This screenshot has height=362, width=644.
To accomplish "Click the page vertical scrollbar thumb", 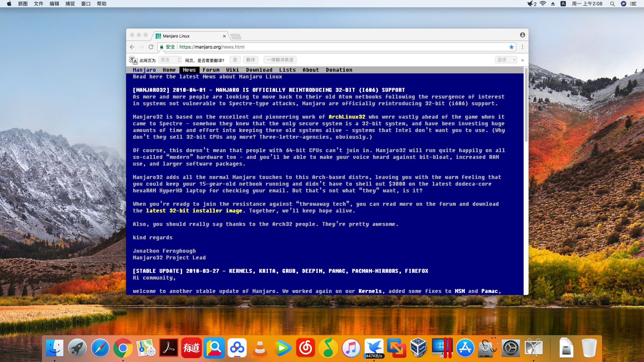I will pos(526,105).
